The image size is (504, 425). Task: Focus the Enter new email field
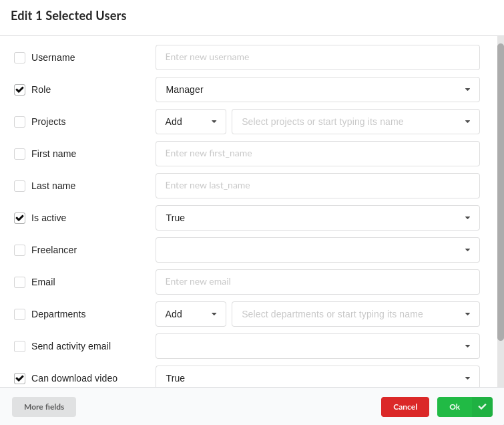click(317, 282)
